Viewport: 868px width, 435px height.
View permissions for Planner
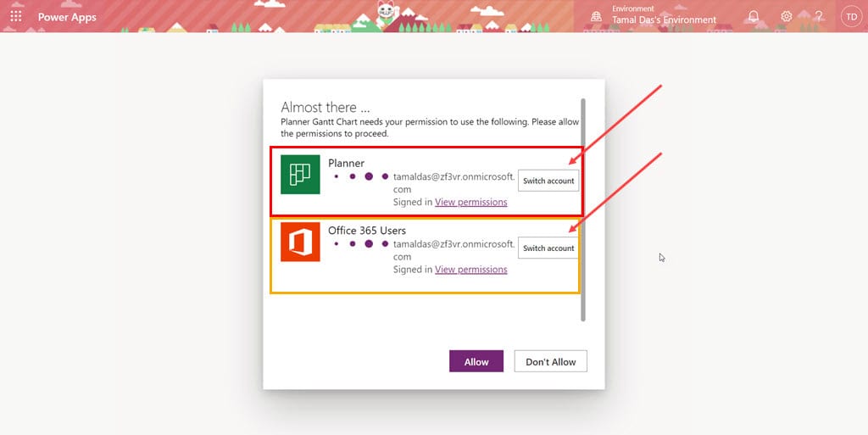471,202
